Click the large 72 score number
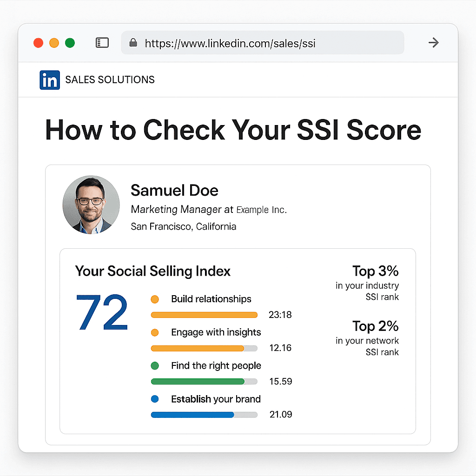Screen dimensions: 476x476 (102, 312)
